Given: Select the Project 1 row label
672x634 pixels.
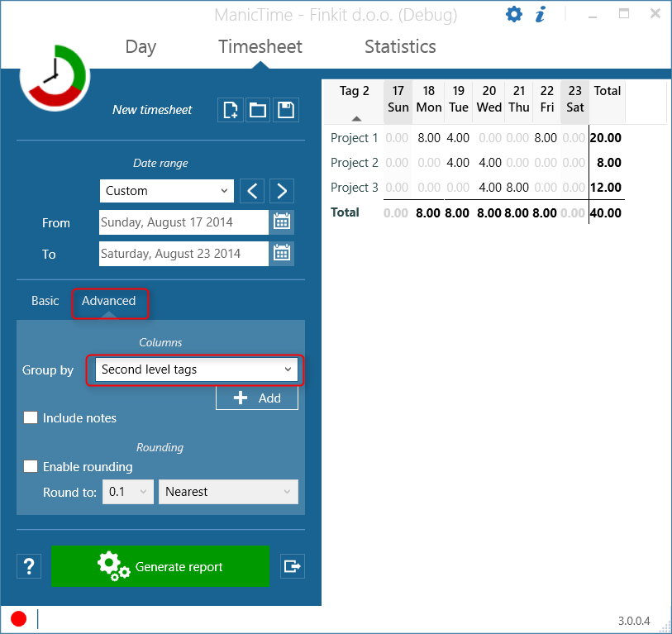Looking at the screenshot, I should pos(354,138).
